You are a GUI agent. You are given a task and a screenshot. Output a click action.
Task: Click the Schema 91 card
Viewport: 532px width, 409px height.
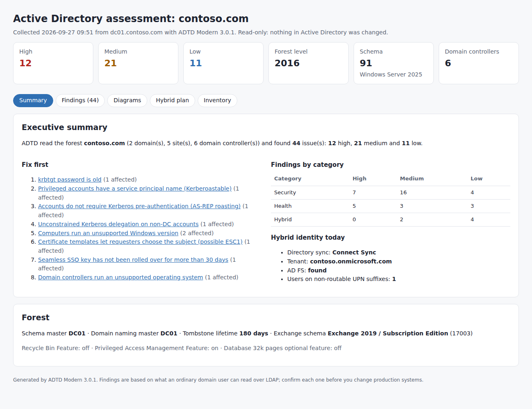tap(394, 63)
